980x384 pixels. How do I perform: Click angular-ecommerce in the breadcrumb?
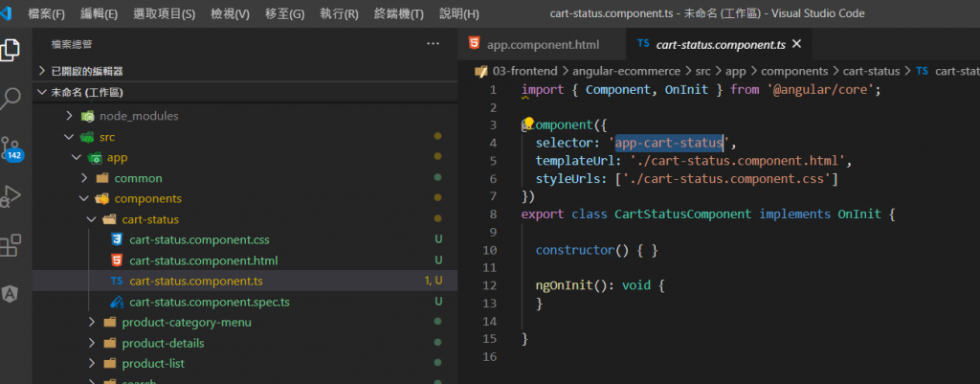[627, 71]
